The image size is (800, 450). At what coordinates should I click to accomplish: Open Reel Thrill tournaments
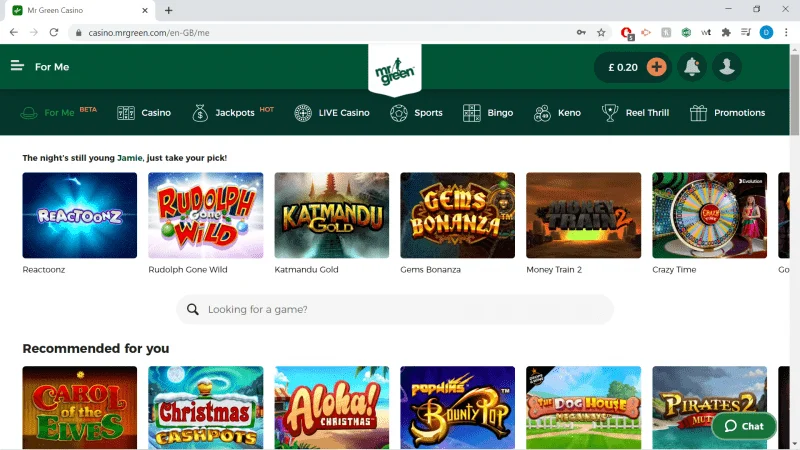647,113
